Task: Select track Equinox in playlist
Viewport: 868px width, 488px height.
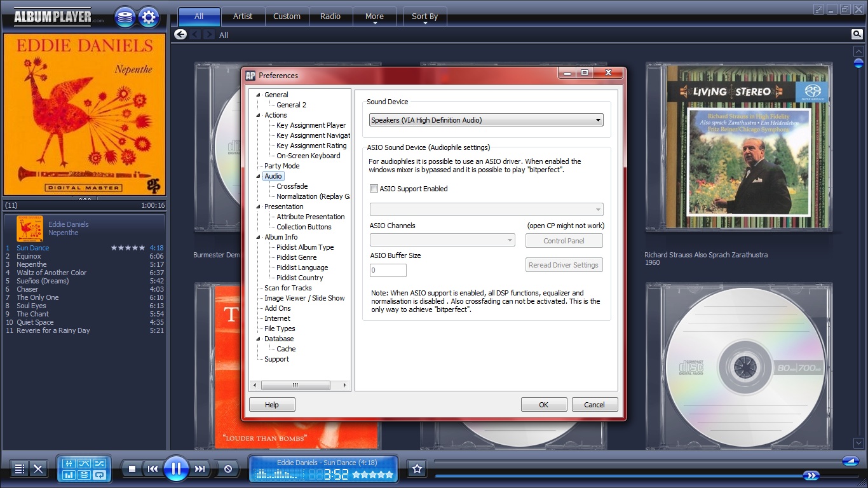Action: pos(85,256)
